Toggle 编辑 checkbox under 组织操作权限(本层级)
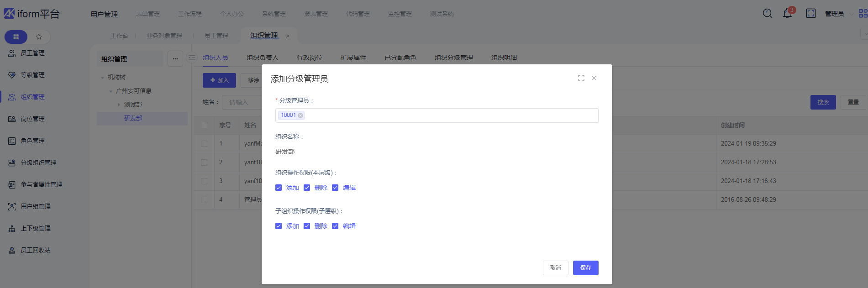 [335, 188]
